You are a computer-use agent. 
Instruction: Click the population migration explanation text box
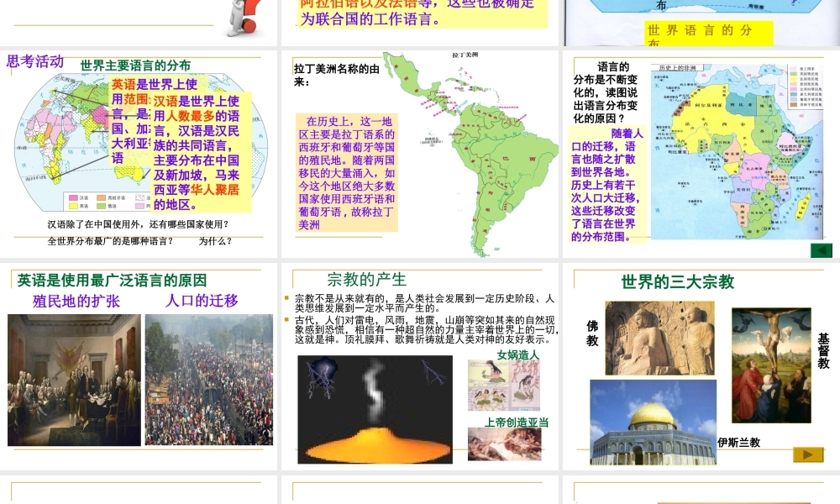point(607,185)
